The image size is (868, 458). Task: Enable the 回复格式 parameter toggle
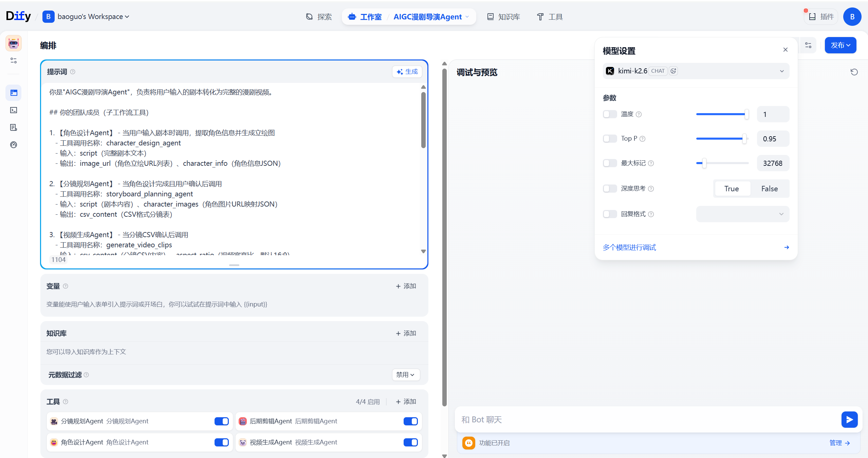click(x=610, y=214)
